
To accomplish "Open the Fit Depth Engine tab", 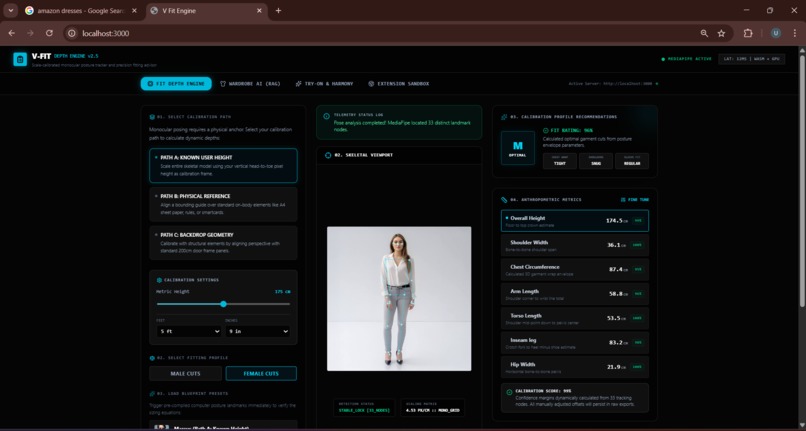I will 176,83.
